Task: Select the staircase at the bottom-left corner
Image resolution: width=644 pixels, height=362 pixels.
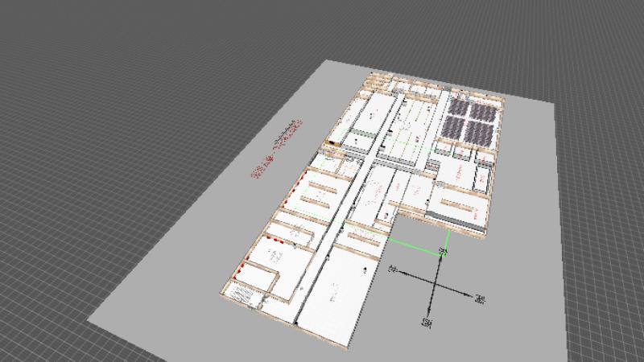Action: click(244, 296)
